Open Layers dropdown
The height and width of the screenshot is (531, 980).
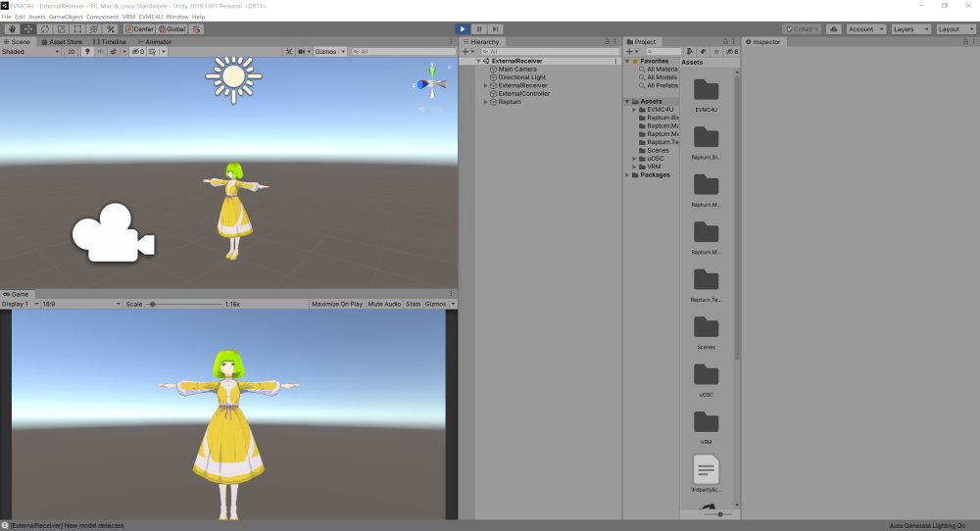coord(910,28)
